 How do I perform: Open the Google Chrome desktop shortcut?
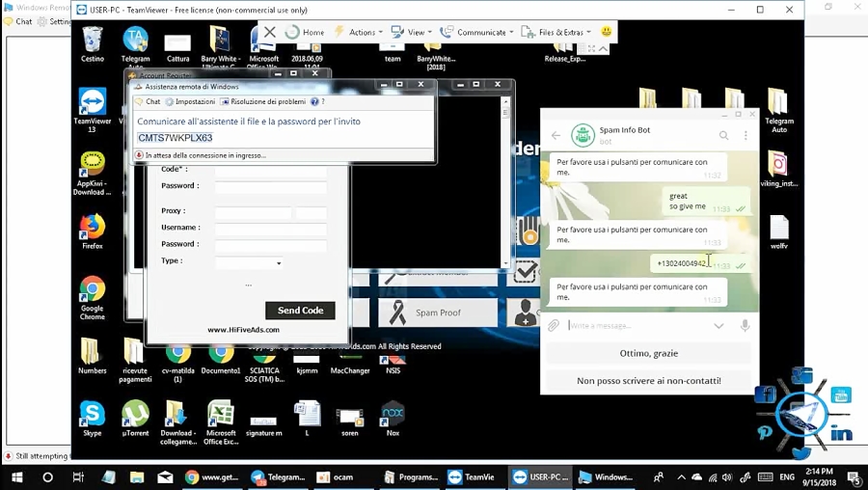pyautogui.click(x=93, y=298)
